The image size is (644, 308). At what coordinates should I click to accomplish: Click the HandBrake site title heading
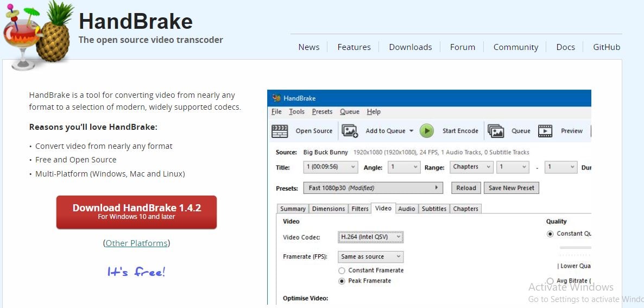[136, 21]
